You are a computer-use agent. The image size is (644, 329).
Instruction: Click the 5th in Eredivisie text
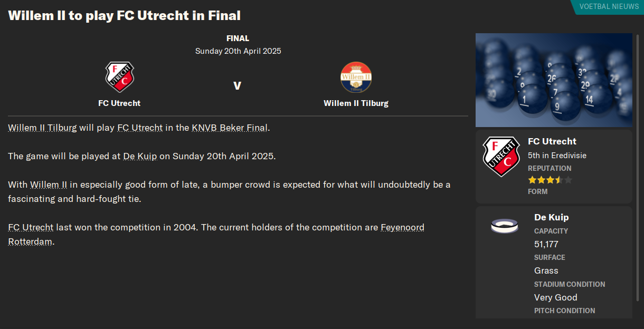[x=557, y=156]
